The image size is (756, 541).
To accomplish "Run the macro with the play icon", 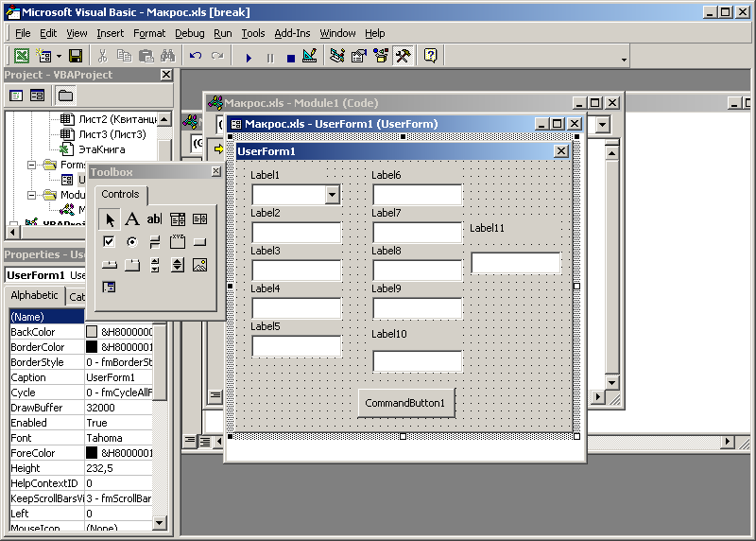I will pyautogui.click(x=249, y=58).
